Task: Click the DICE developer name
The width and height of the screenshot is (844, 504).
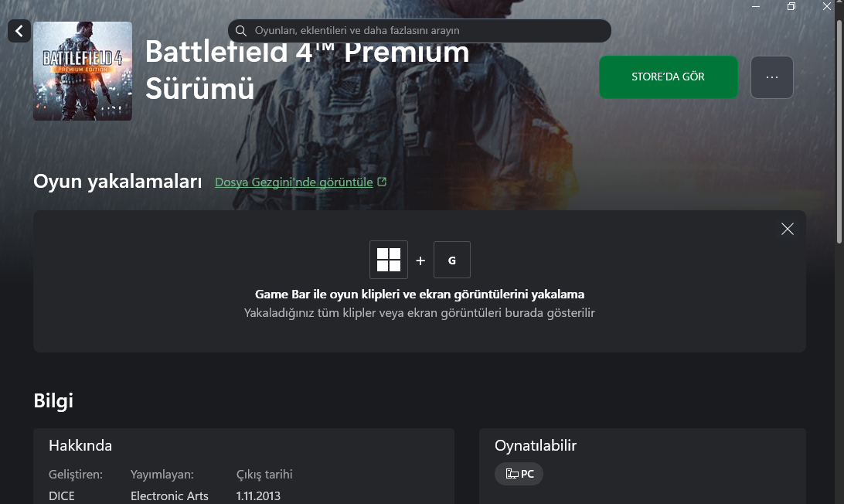Action: coord(62,496)
